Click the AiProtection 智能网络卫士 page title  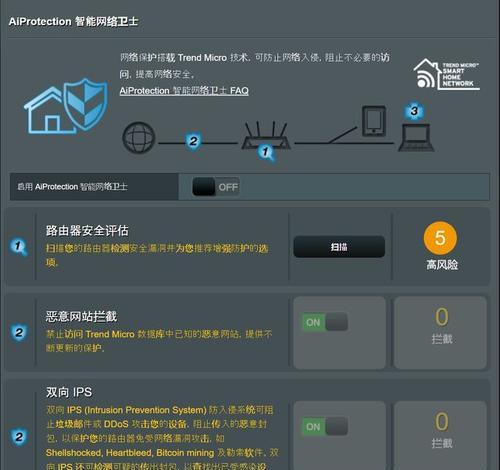[x=74, y=21]
